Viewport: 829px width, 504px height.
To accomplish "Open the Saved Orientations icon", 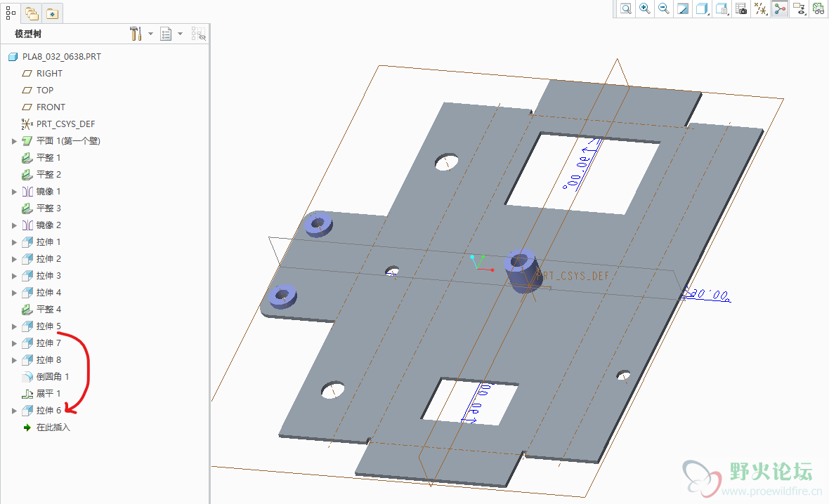I will (x=722, y=8).
